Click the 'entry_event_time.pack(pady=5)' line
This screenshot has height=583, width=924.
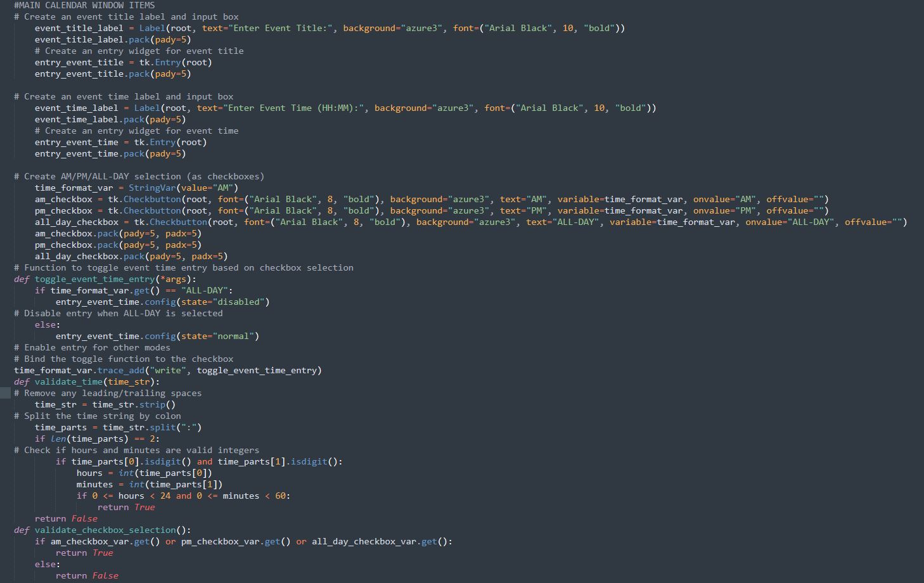(x=110, y=153)
